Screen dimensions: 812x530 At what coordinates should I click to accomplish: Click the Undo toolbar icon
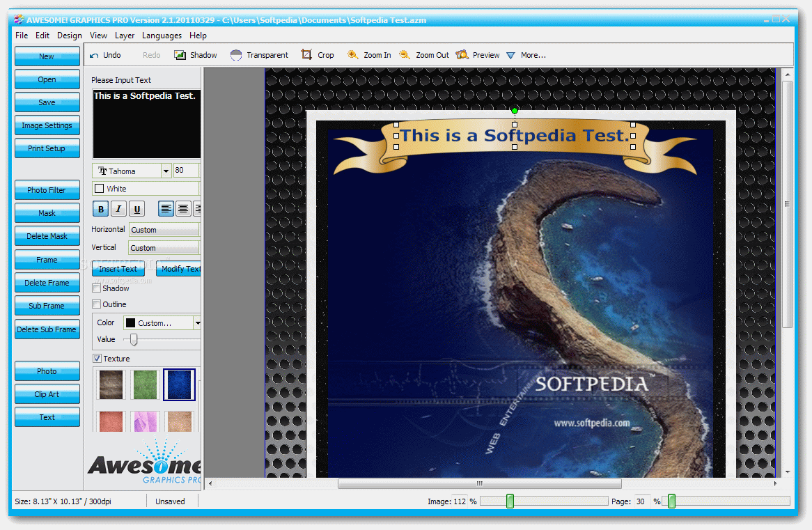[x=94, y=56]
